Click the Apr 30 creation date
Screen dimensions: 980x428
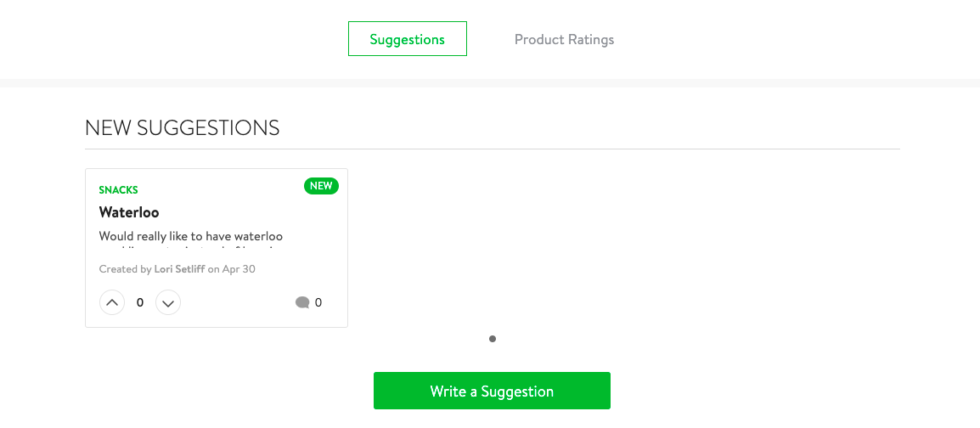239,269
